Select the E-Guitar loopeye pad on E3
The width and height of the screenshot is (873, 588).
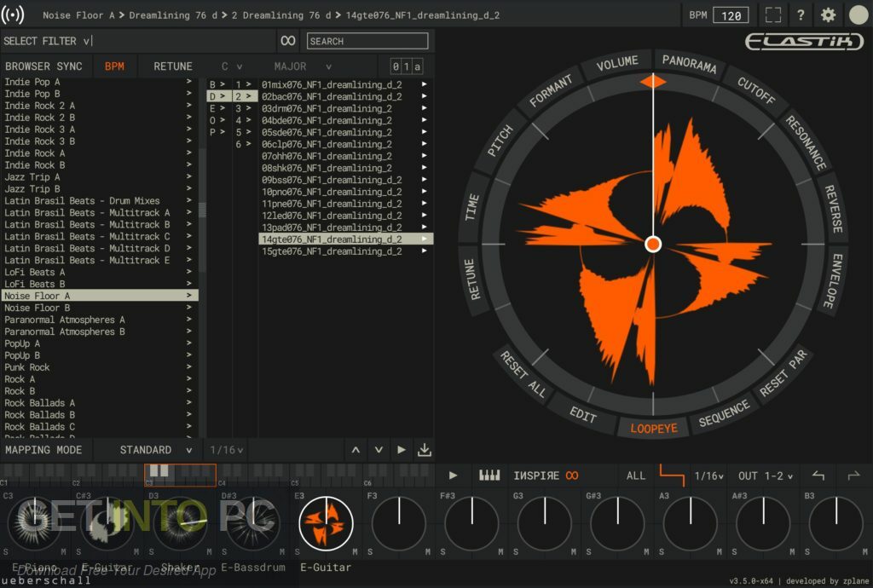[x=326, y=523]
